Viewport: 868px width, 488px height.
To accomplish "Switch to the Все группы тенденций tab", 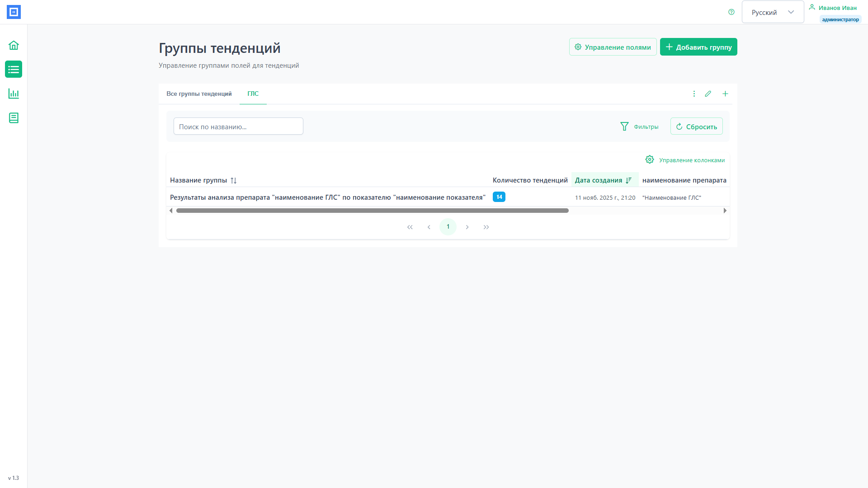I will point(199,94).
